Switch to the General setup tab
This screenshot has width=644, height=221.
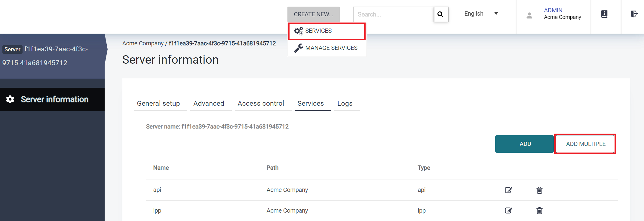(x=158, y=104)
